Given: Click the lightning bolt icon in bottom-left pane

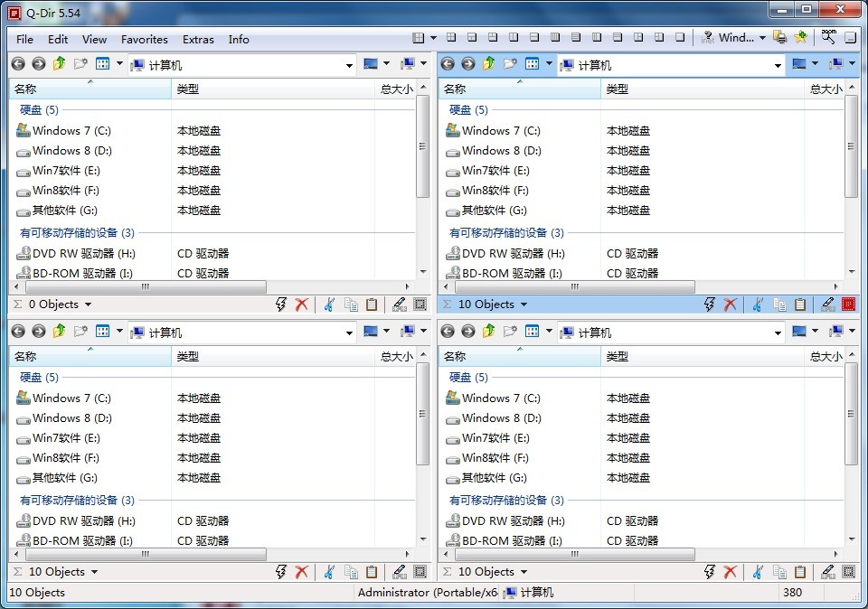Looking at the screenshot, I should click(x=281, y=572).
